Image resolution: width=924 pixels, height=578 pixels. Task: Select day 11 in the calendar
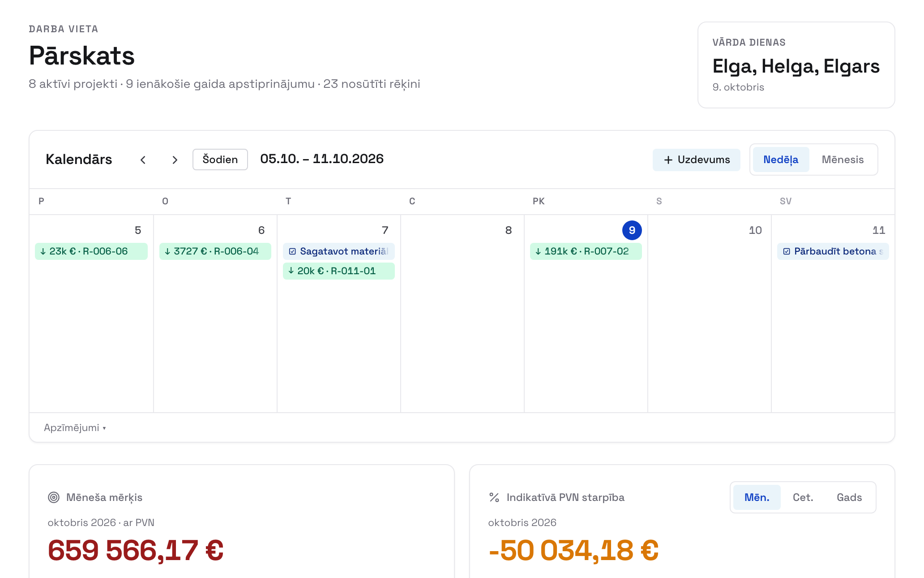point(879,230)
